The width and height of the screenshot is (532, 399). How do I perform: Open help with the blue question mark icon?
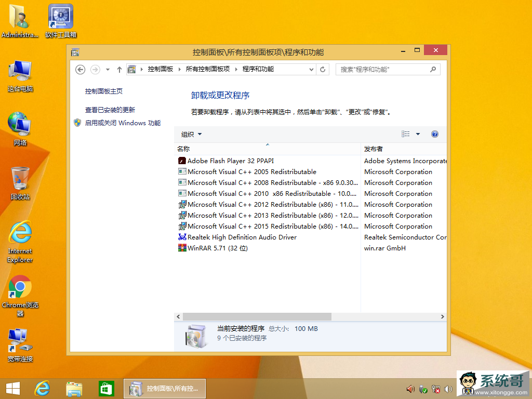(435, 134)
